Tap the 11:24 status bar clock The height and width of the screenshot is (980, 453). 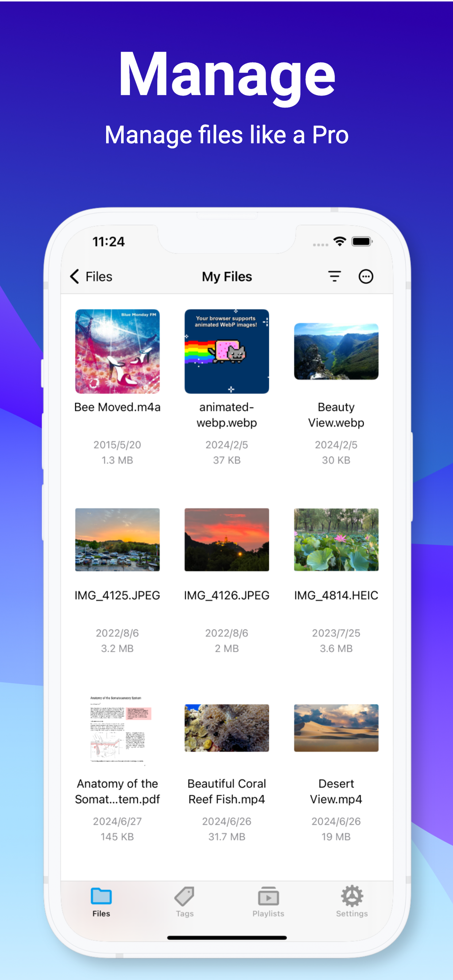click(x=108, y=242)
